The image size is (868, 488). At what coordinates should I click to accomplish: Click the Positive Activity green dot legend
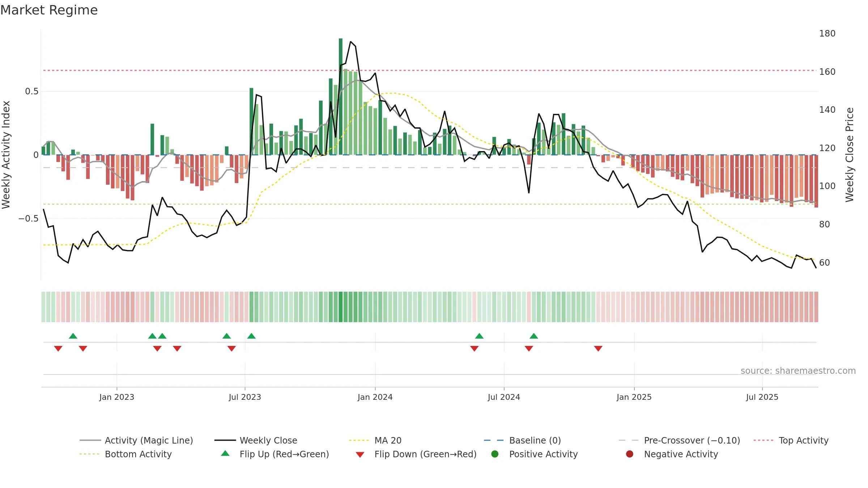point(495,454)
